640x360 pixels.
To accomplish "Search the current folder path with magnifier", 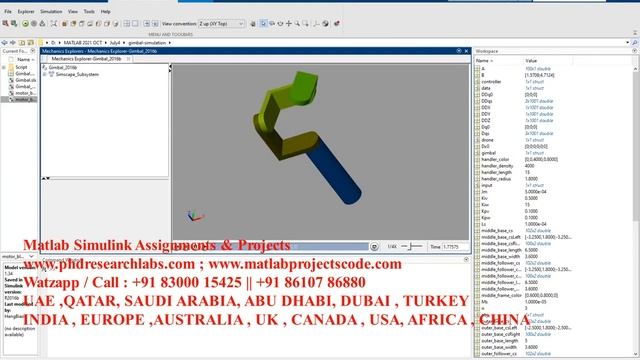I will [634, 42].
